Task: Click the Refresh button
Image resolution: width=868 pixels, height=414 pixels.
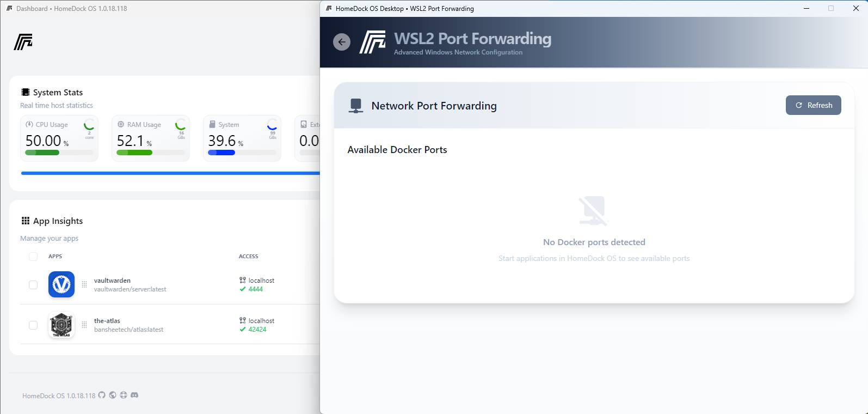Action: click(x=814, y=105)
